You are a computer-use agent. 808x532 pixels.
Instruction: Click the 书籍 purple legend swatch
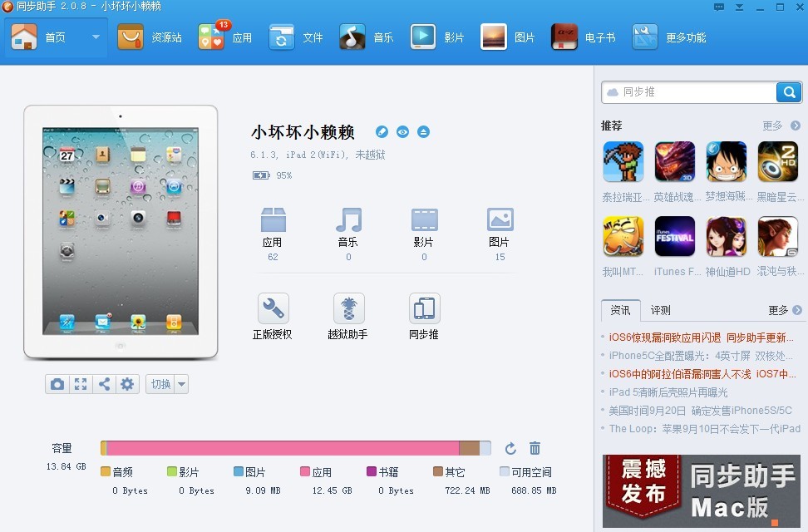coord(372,471)
